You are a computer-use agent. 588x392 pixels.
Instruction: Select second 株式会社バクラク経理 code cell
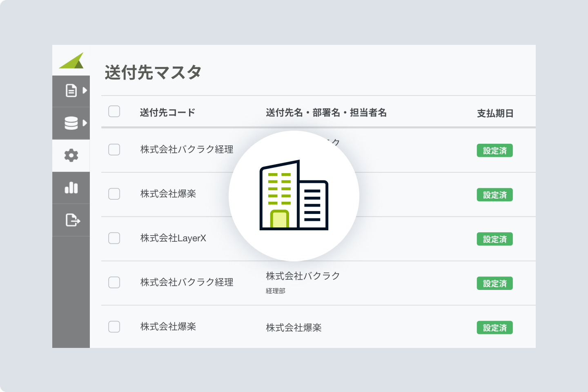(x=187, y=282)
